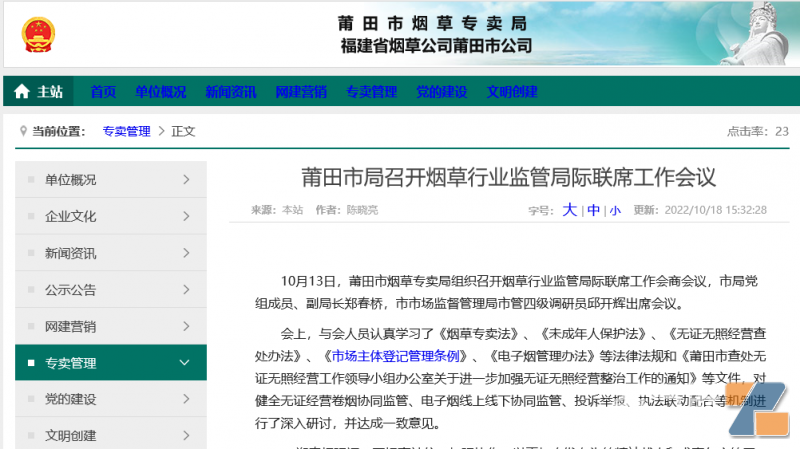Open 新闻资讯 in top navigation
The width and height of the screenshot is (800, 449).
click(231, 92)
